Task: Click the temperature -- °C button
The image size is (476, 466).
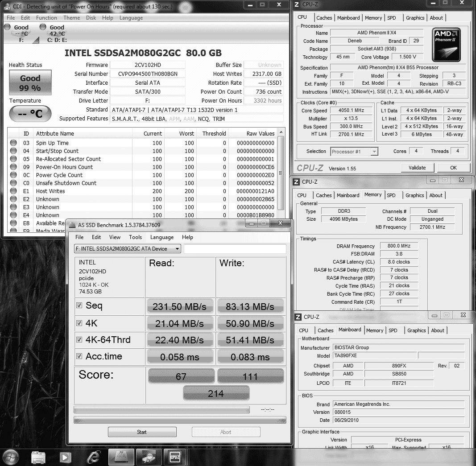Action: coord(30,114)
